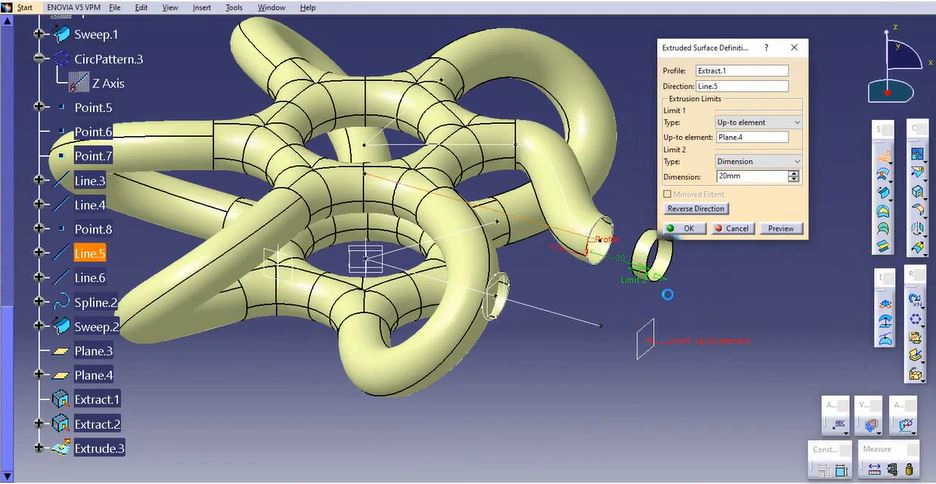This screenshot has height=484, width=936.
Task: Select the Unfold surface tool
Action: click(x=884, y=303)
